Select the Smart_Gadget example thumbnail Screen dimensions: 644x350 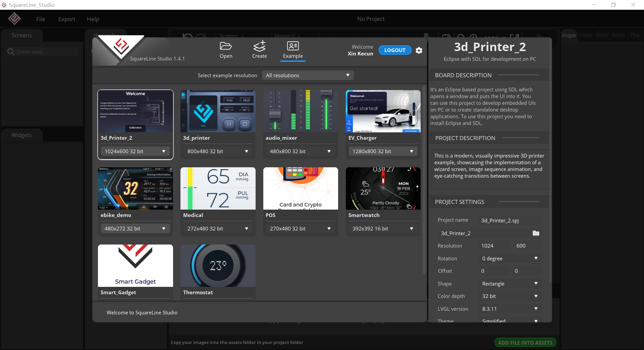click(x=136, y=266)
